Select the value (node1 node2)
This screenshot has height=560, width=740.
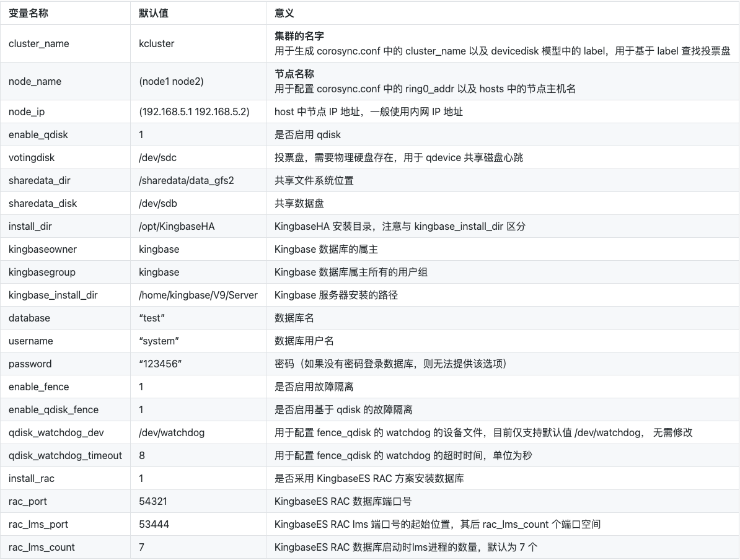(x=171, y=81)
